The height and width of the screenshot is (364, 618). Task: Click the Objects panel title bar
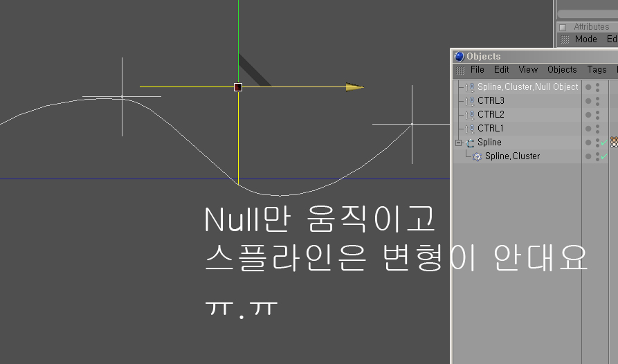coord(535,56)
